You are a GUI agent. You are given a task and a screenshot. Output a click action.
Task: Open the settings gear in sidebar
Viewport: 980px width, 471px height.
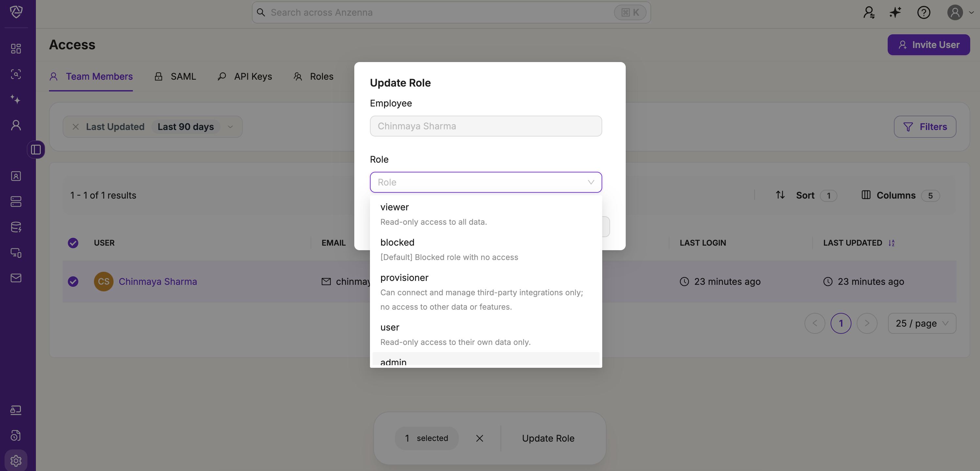point(16,460)
